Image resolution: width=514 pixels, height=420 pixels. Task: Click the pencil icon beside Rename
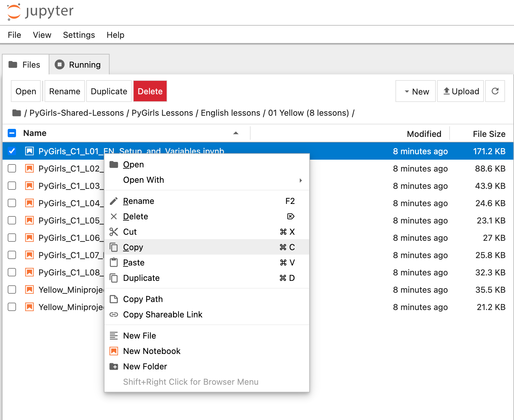(x=114, y=201)
